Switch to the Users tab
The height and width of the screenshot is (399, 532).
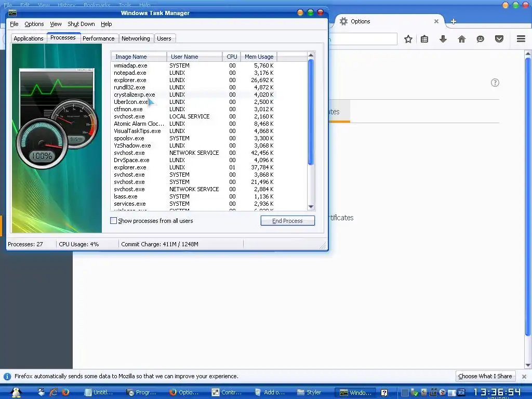point(164,38)
